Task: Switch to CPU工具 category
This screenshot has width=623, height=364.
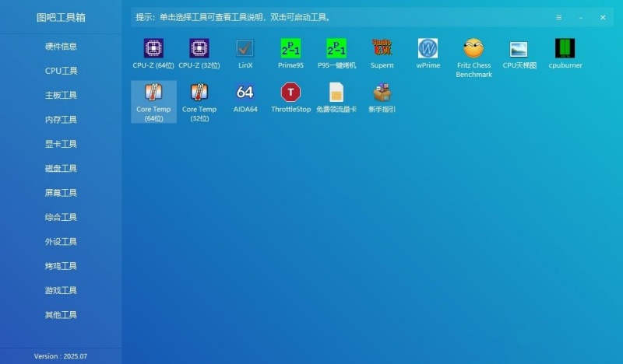Action: coord(61,71)
